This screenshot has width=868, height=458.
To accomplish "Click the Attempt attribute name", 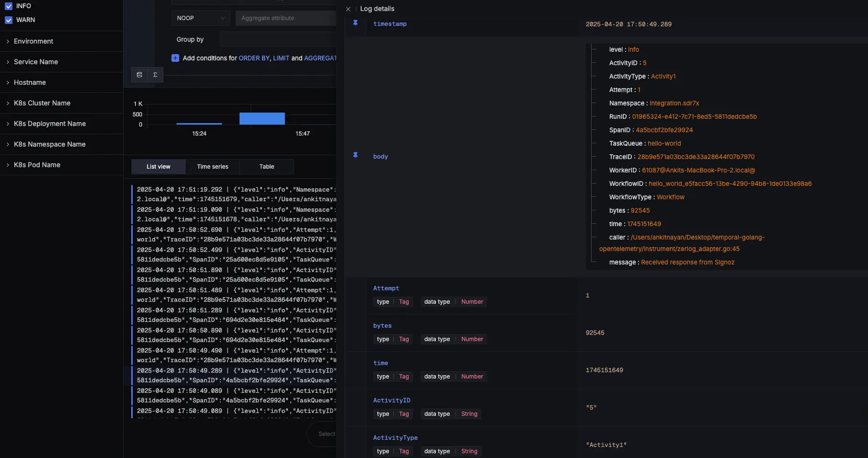I will coord(386,288).
